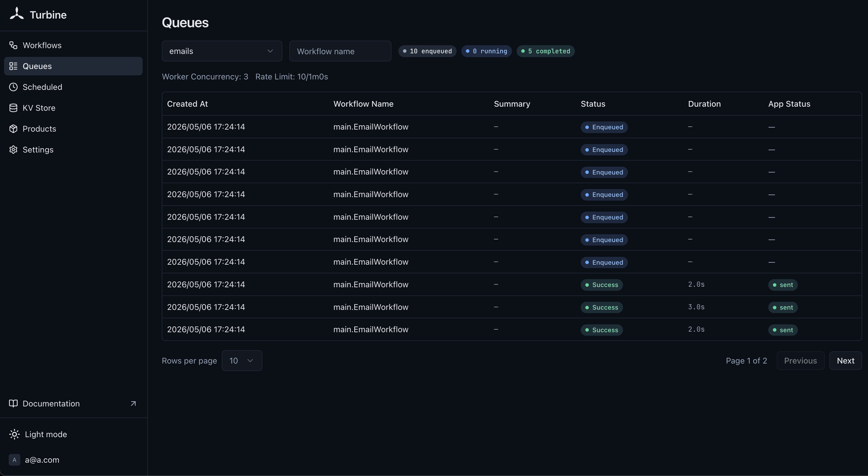Open KV Store from sidebar

[x=73, y=108]
